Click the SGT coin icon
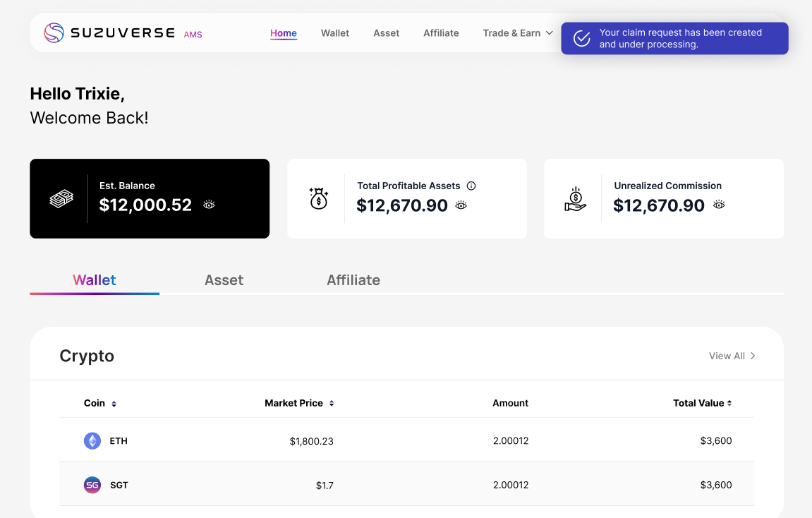812x518 pixels. [92, 485]
